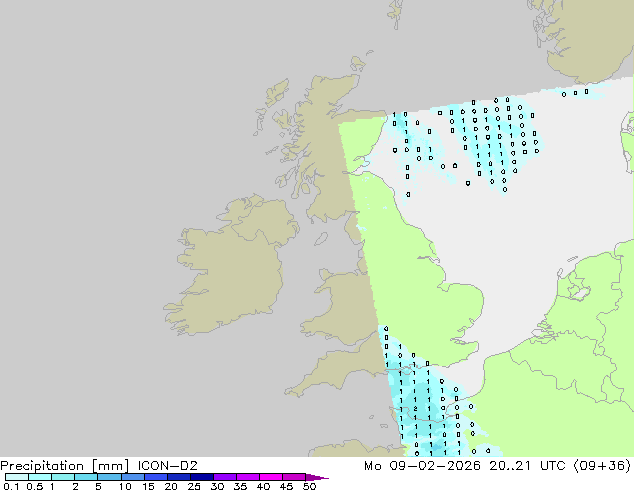Pick the 10–15 mm legend color swatch

(x=132, y=477)
